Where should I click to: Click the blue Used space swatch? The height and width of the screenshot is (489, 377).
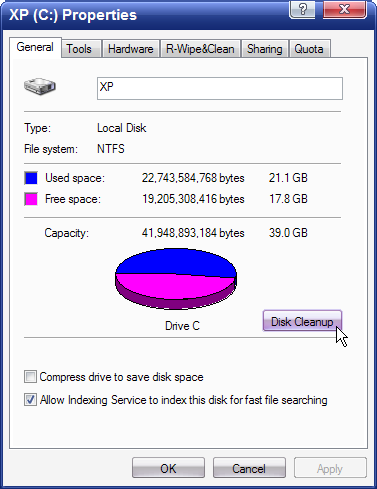click(31, 178)
